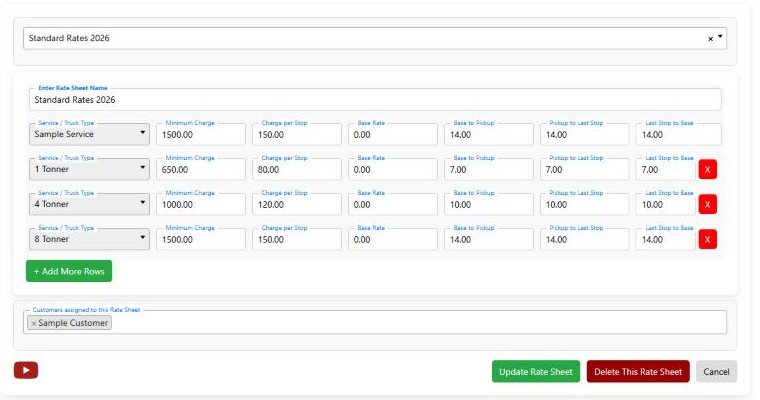
Task: Click inside the assigned customers field
Action: point(375,322)
